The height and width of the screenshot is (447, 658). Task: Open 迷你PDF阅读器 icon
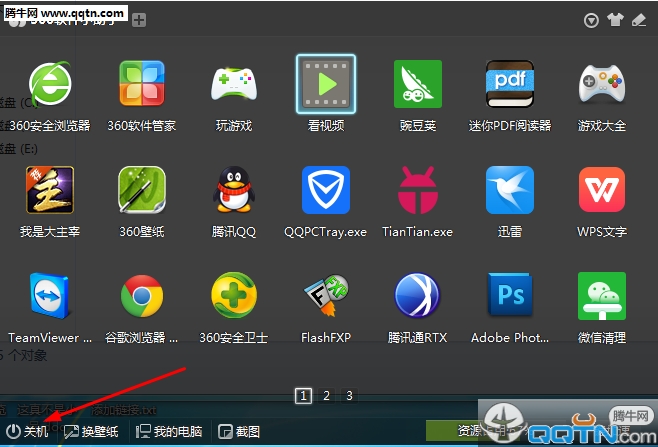[x=510, y=84]
